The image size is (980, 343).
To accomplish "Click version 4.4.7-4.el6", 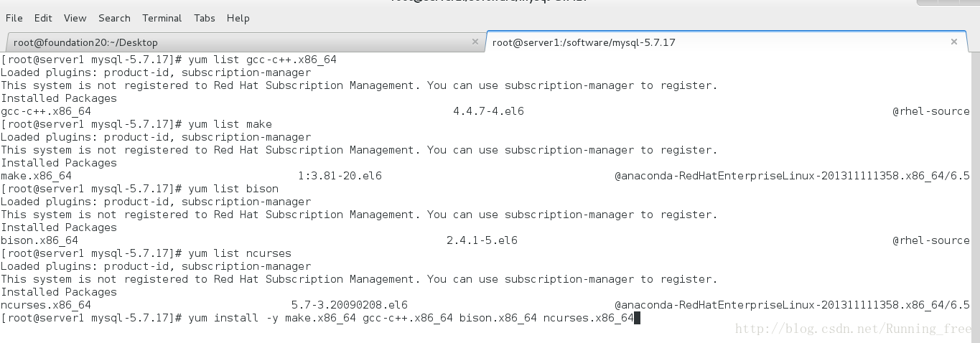I will (x=488, y=111).
